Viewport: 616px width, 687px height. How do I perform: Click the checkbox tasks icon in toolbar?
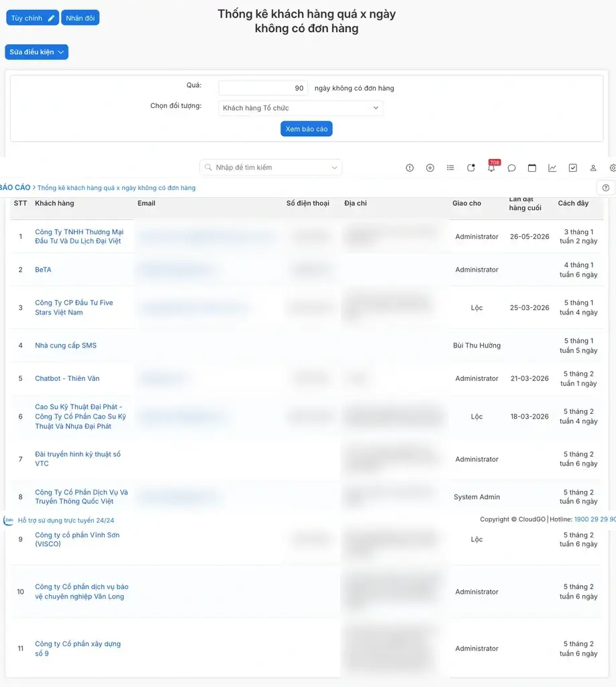pyautogui.click(x=573, y=168)
